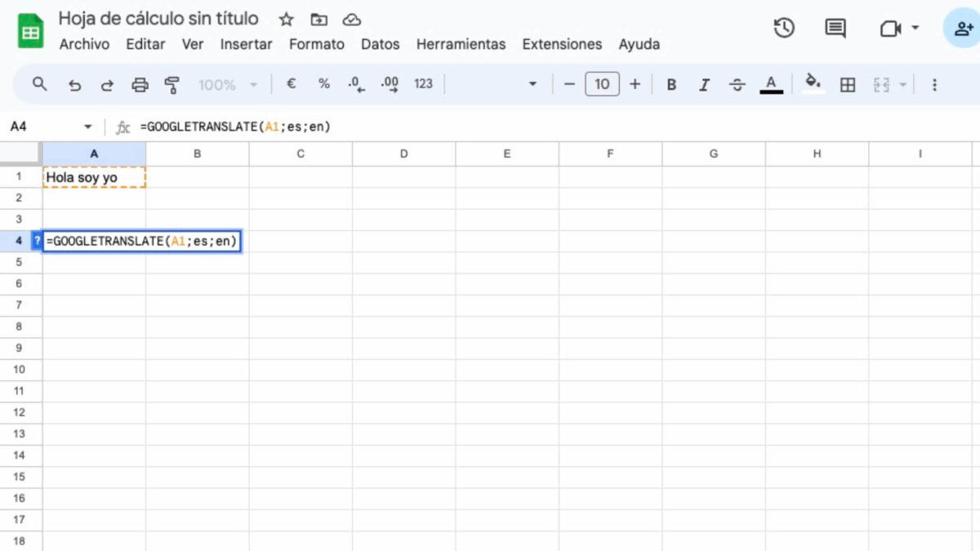Screen dimensions: 980x551
Task: Open version history clock icon
Action: pyautogui.click(x=784, y=29)
